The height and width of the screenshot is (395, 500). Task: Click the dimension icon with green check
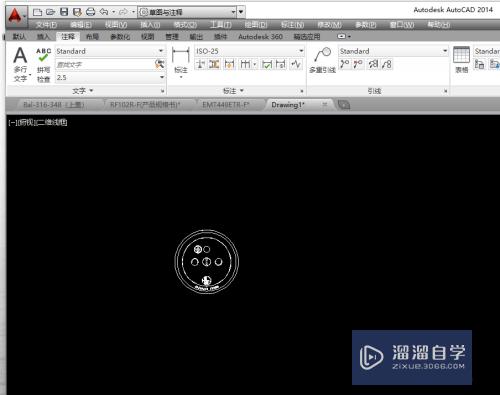point(267,64)
